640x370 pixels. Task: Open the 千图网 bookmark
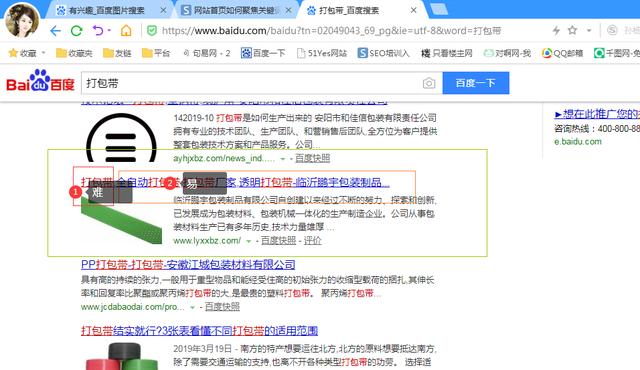pyautogui.click(x=617, y=53)
